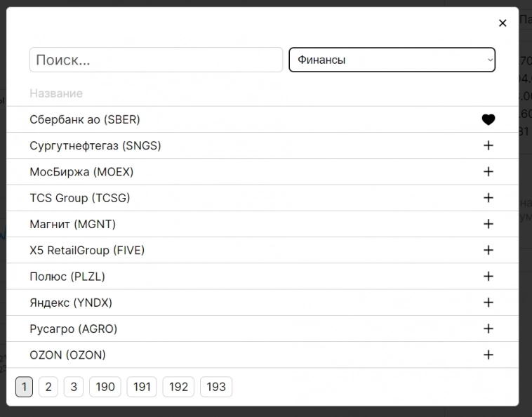Screen dimensions: 532x417
Task: Add Сургутнефтегаз (SNGS) with plus icon
Action: tap(488, 145)
